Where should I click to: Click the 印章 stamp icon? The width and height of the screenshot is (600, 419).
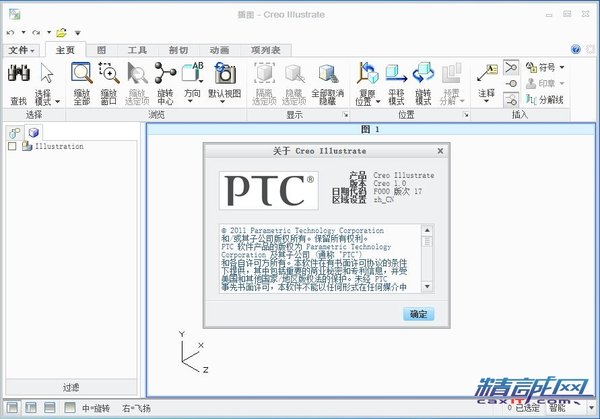531,83
